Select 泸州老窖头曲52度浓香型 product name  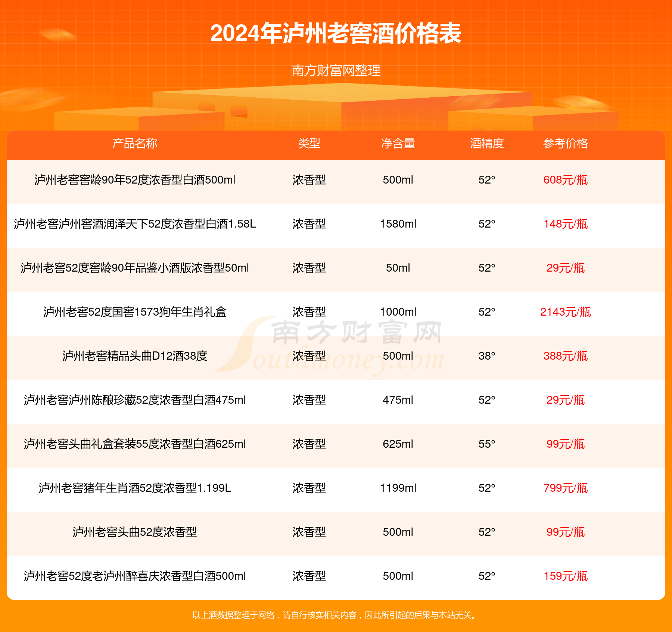[135, 532]
